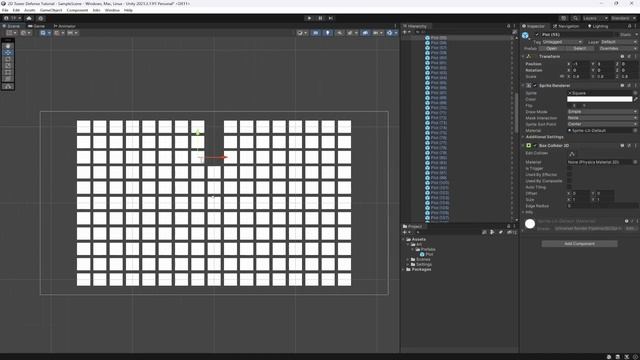Click the prefab Select button
Screen dimensions: 640x360
[580, 49]
